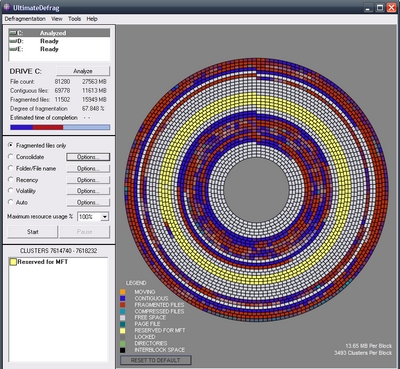Viewport: 400px width, 369px height.
Task: Minimize the UltimateDefrag window
Action: click(368, 8)
